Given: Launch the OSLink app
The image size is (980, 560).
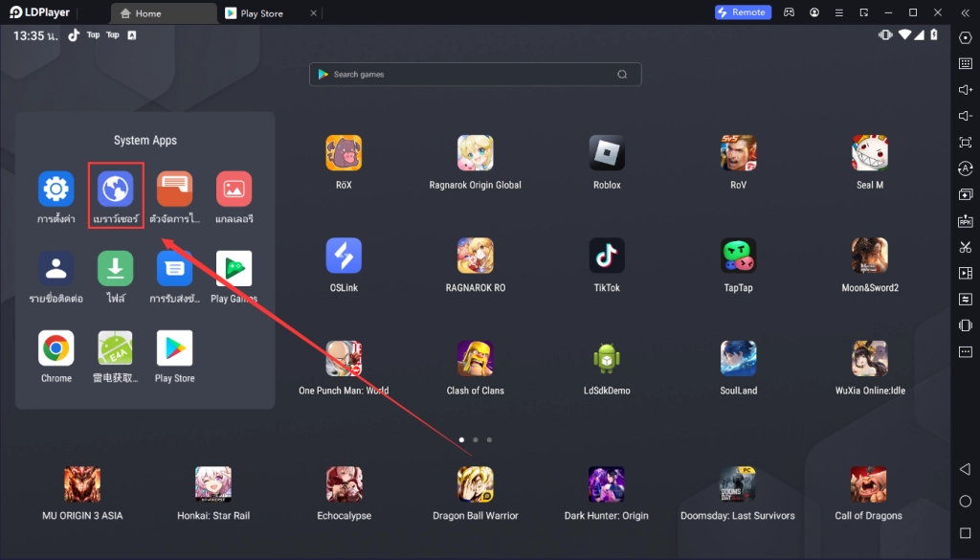Looking at the screenshot, I should tap(344, 256).
